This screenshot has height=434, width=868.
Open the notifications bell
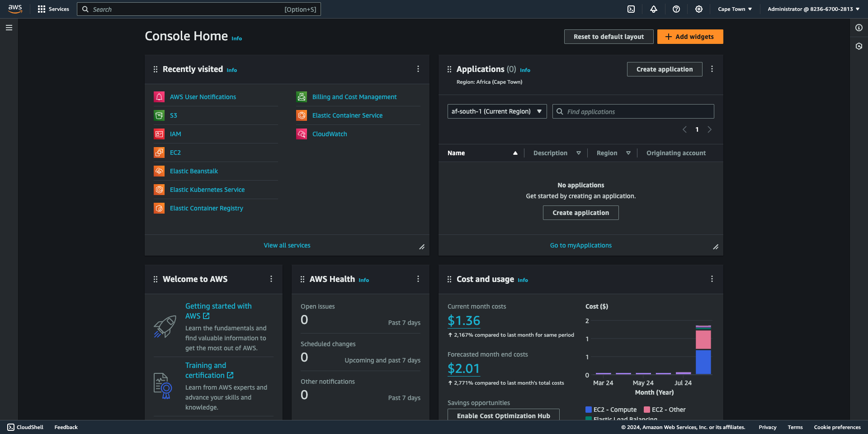coord(654,9)
